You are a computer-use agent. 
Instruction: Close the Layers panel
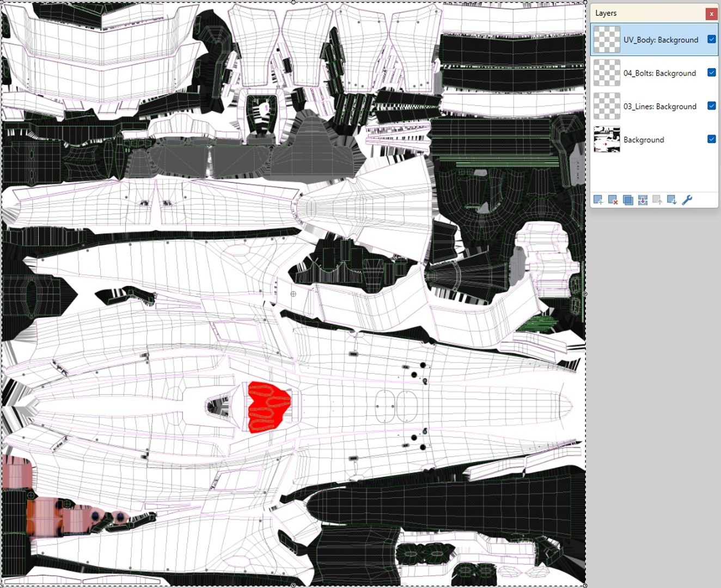(x=711, y=14)
